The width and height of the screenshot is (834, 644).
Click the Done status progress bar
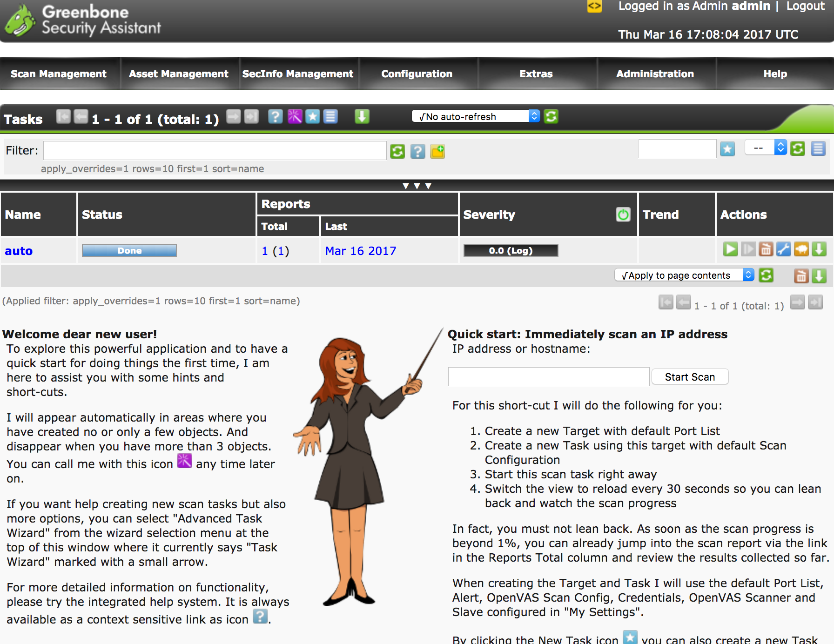coord(129,250)
